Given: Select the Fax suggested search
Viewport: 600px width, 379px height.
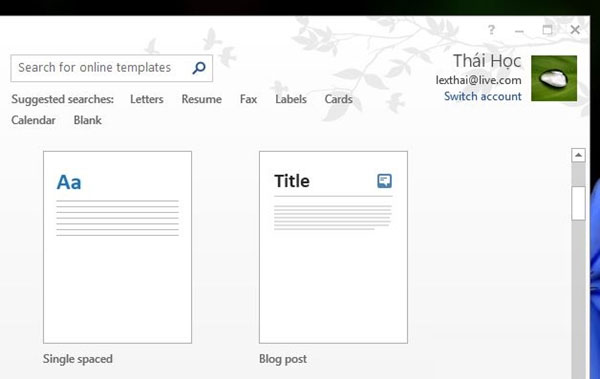Looking at the screenshot, I should 248,99.
